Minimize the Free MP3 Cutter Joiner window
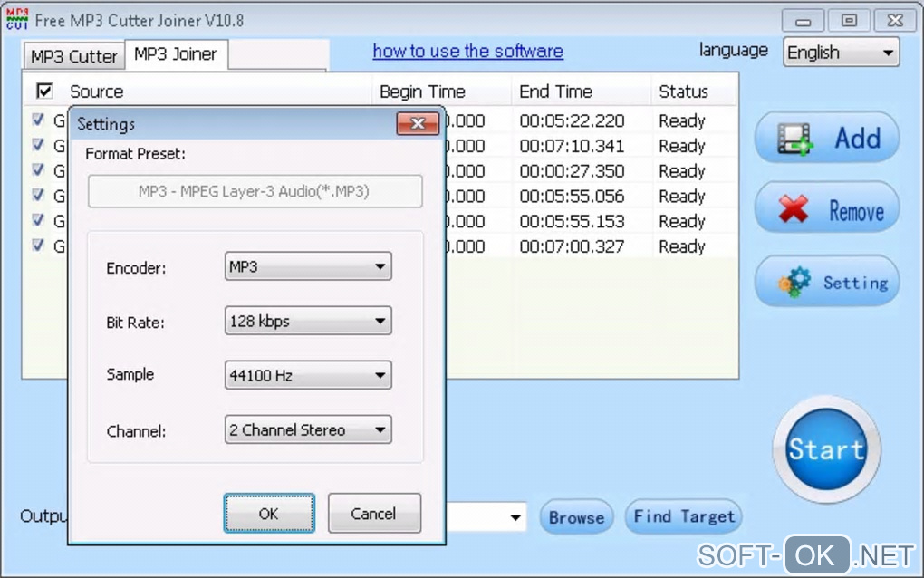 pyautogui.click(x=803, y=21)
